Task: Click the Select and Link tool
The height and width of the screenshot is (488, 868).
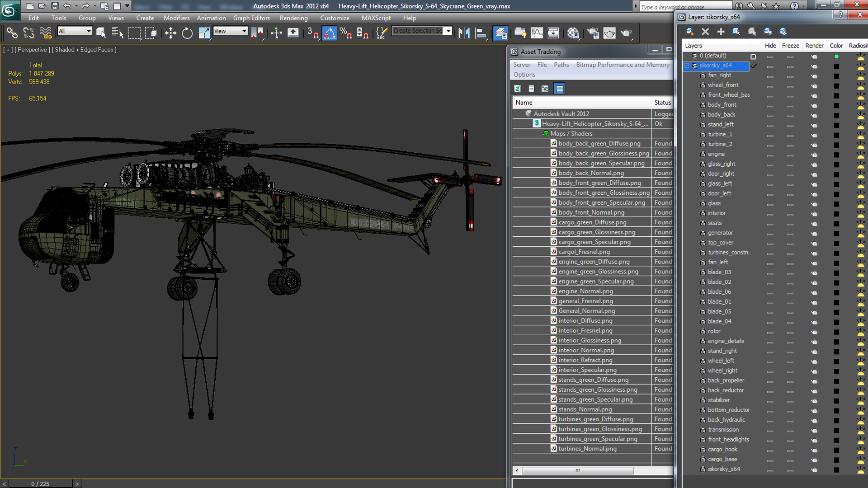Action: 12,33
